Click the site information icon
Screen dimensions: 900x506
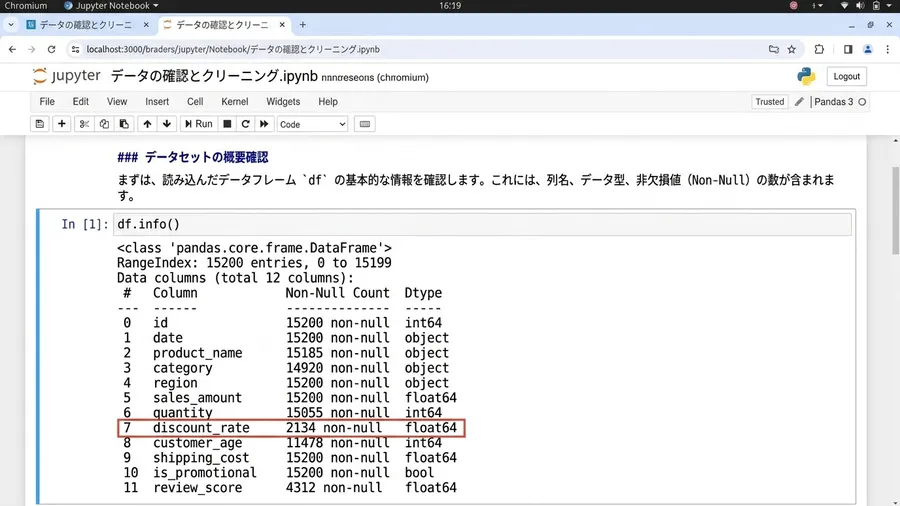pyautogui.click(x=75, y=49)
